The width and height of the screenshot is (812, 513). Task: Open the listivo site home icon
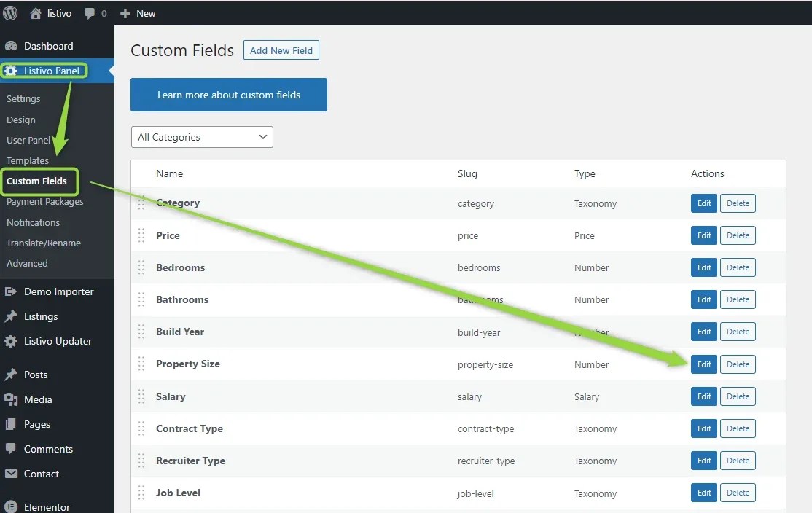click(x=36, y=13)
